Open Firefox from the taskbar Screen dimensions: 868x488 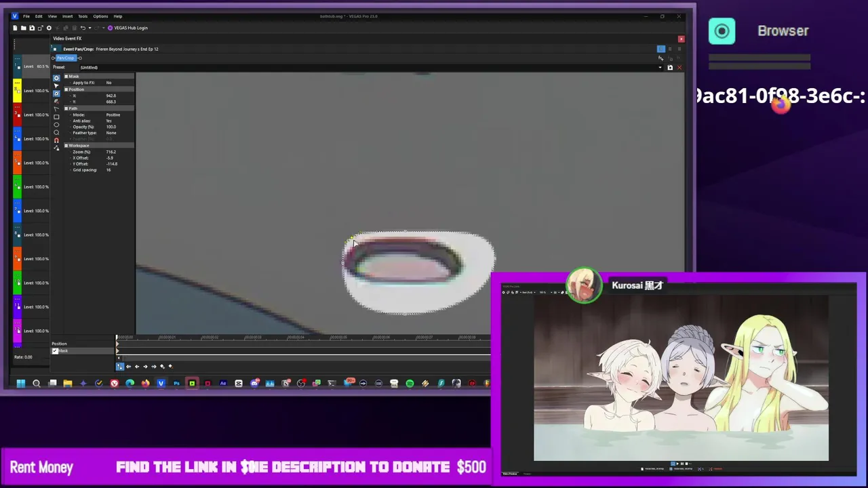145,384
